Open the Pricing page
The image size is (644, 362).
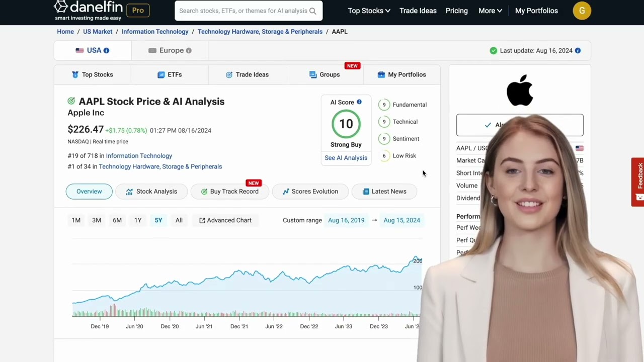point(456,11)
